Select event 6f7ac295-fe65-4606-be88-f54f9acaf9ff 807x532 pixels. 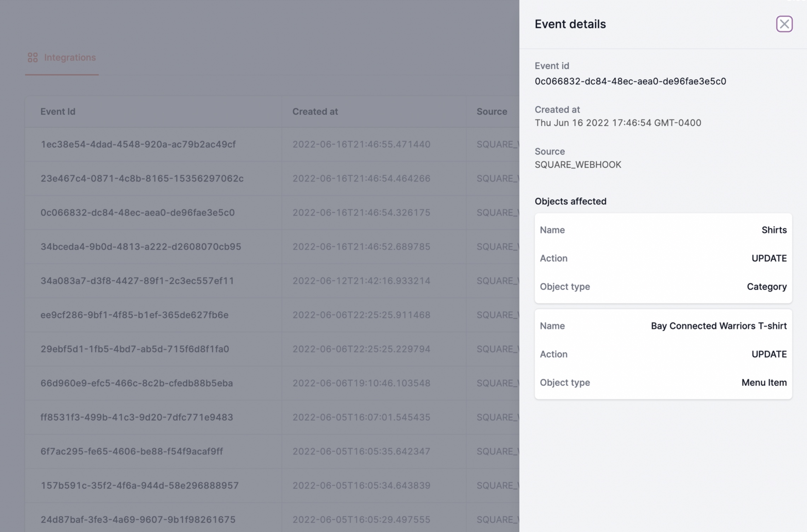[x=132, y=451]
